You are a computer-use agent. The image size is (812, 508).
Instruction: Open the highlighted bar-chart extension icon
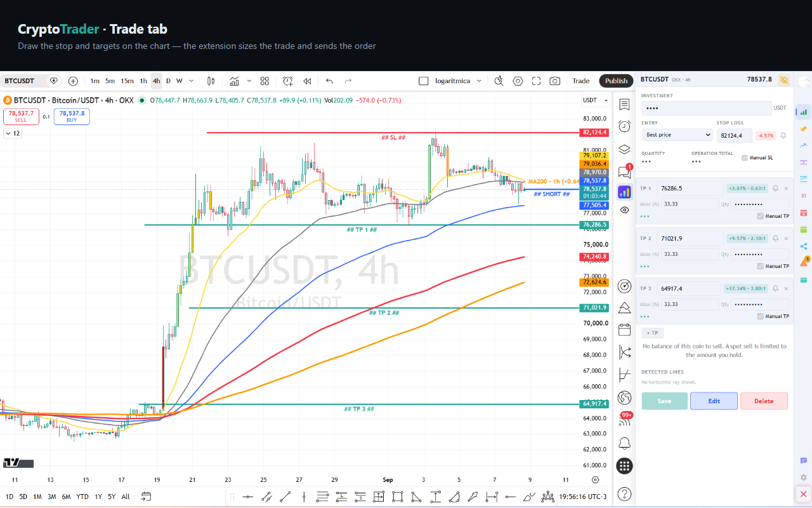[x=624, y=191]
